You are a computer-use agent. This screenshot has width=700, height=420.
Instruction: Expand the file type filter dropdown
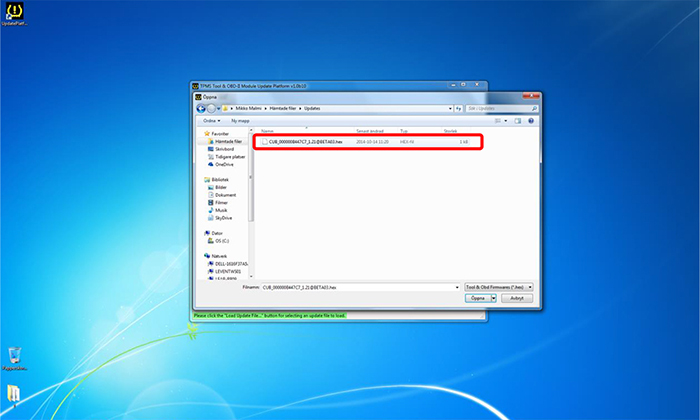pyautogui.click(x=500, y=286)
